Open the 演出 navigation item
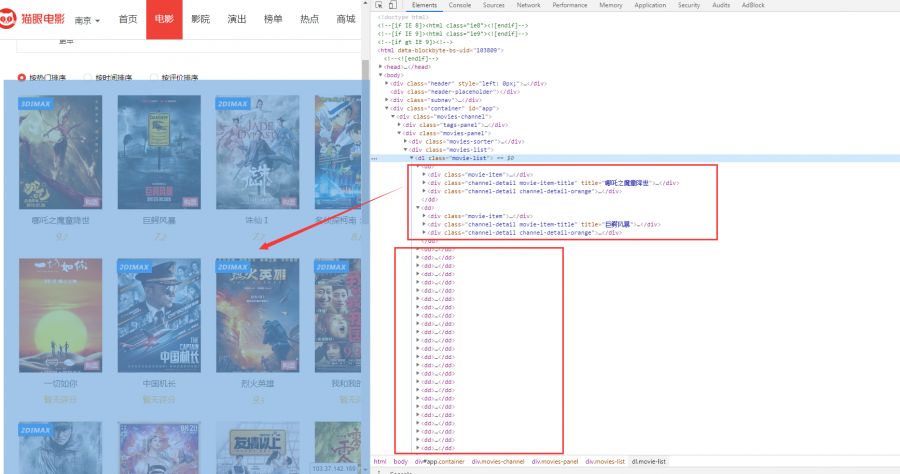Viewport: 900px width, 474px height. coord(236,19)
